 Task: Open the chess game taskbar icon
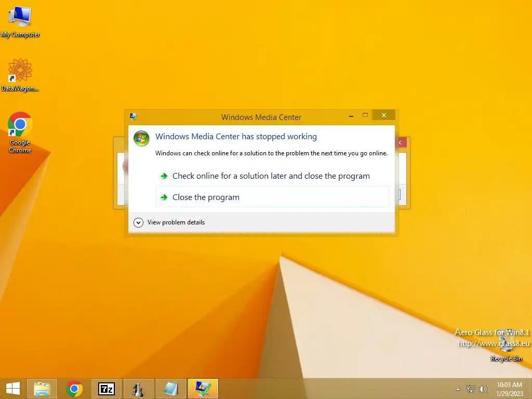pos(138,389)
